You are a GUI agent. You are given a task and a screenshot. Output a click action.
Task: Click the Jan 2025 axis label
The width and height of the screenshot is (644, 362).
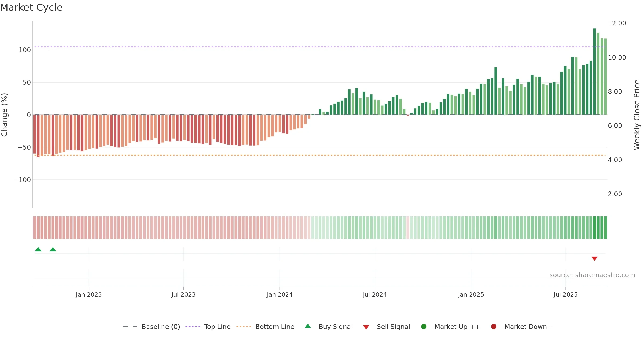[471, 294]
